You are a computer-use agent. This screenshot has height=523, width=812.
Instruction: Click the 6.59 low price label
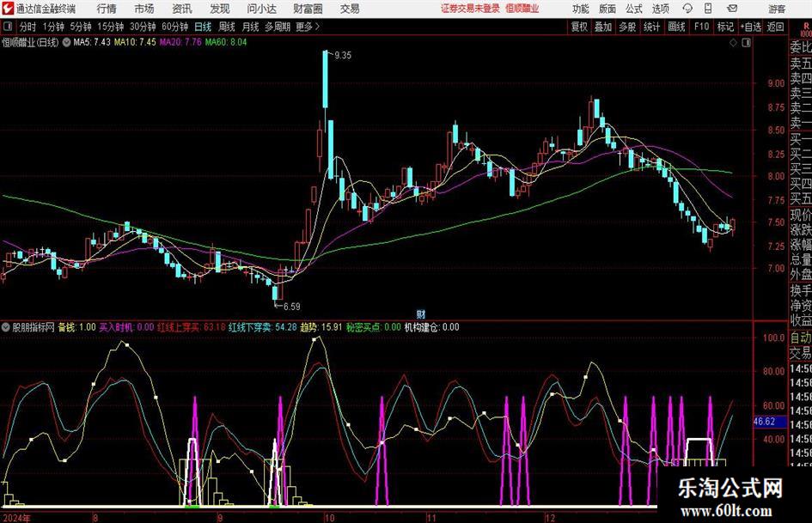(291, 307)
